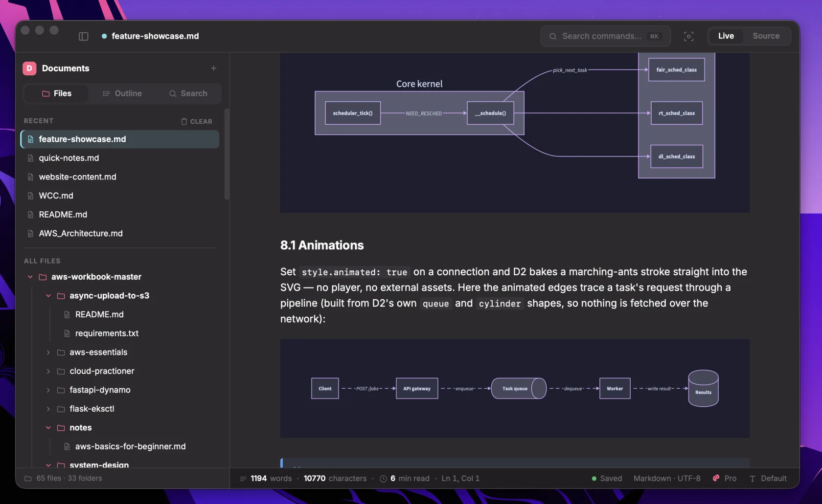The image size is (822, 504).
Task: Click the fastapi-dynamo folder icon
Action: point(61,390)
